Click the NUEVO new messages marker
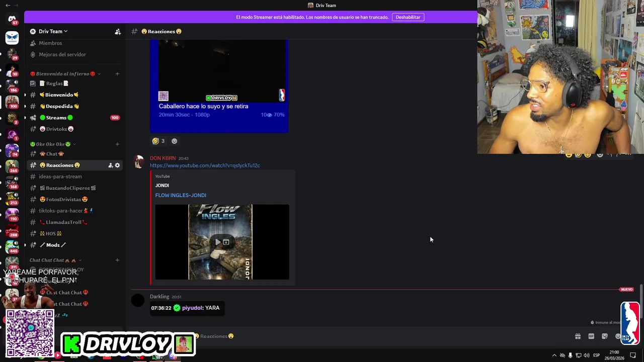The image size is (644, 362). (x=626, y=290)
